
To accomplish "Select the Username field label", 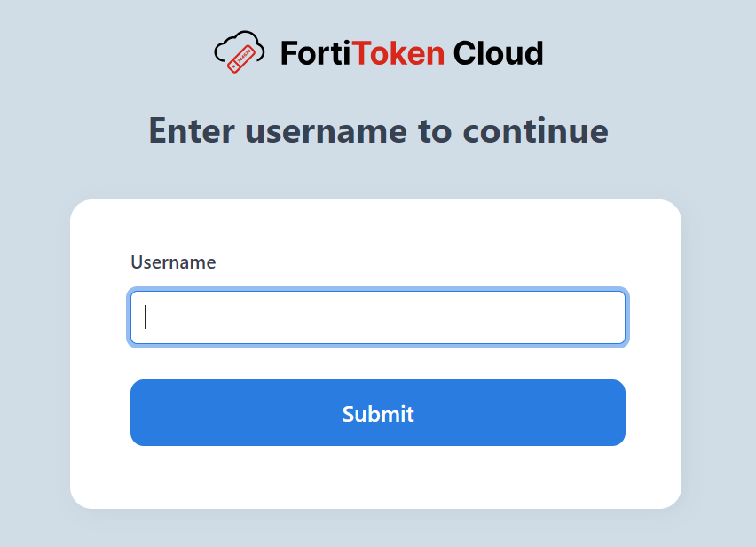I will 173,262.
